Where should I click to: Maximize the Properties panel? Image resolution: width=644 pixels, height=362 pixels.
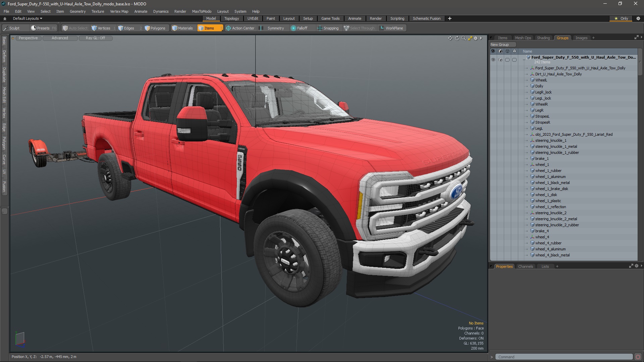[x=631, y=266]
